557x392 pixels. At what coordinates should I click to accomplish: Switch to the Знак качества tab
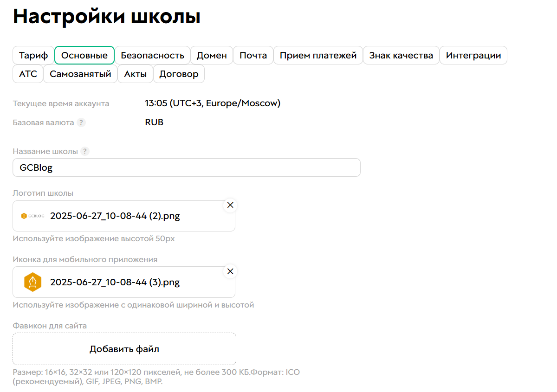[x=401, y=55]
